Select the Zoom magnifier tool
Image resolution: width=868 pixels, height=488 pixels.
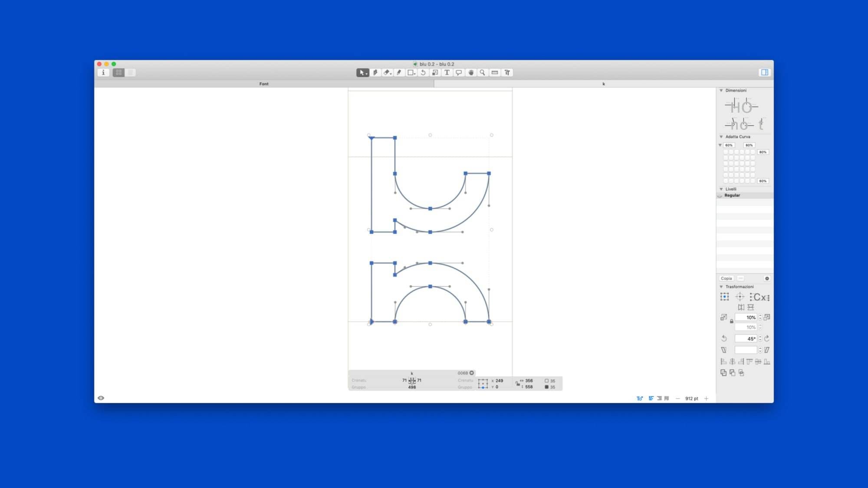[482, 73]
